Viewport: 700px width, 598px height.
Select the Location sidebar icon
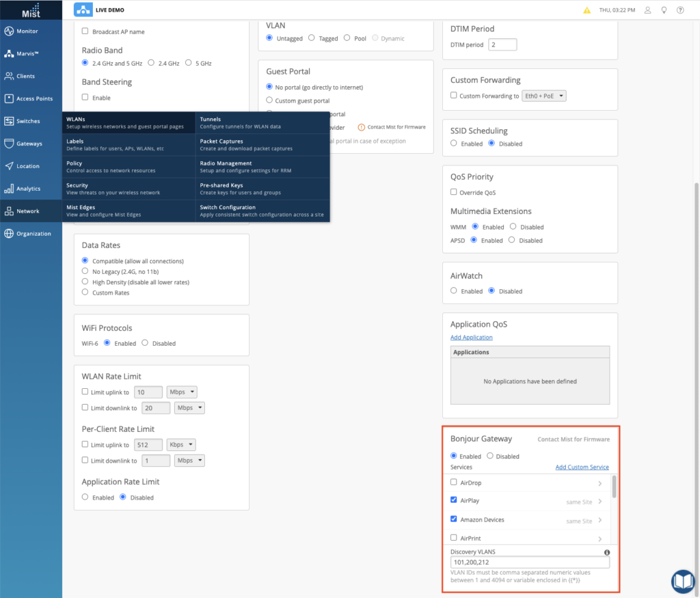pyautogui.click(x=31, y=165)
